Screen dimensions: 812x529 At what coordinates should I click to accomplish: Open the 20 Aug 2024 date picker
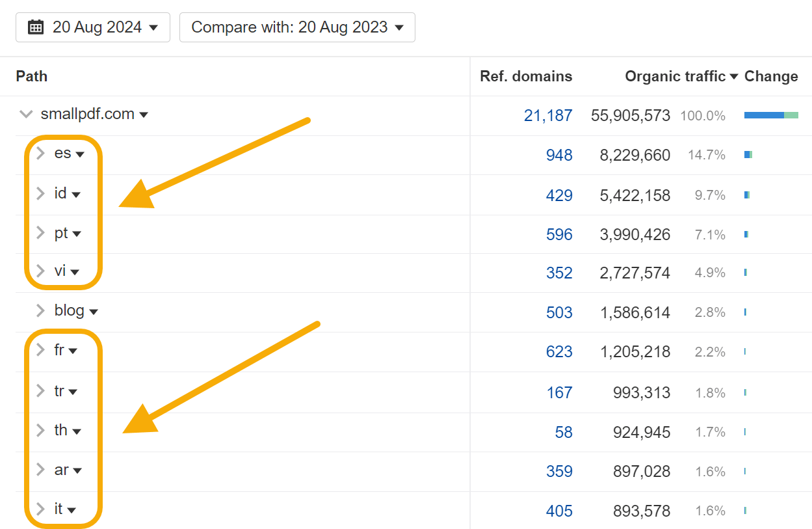point(93,27)
